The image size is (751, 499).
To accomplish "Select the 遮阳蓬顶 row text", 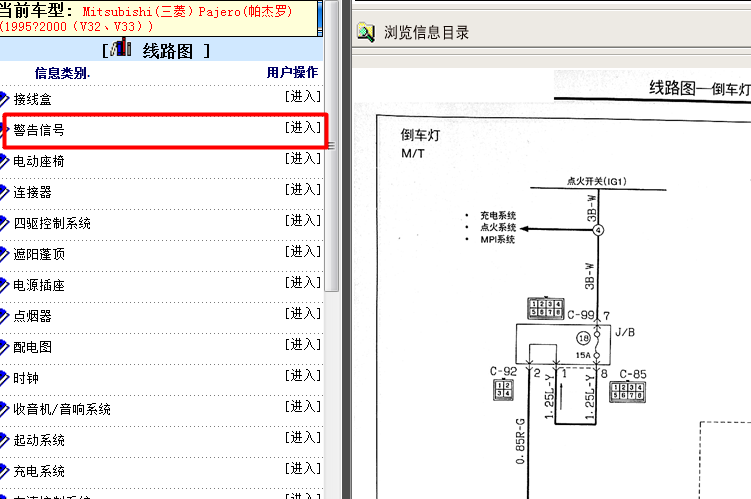I will [x=39, y=254].
